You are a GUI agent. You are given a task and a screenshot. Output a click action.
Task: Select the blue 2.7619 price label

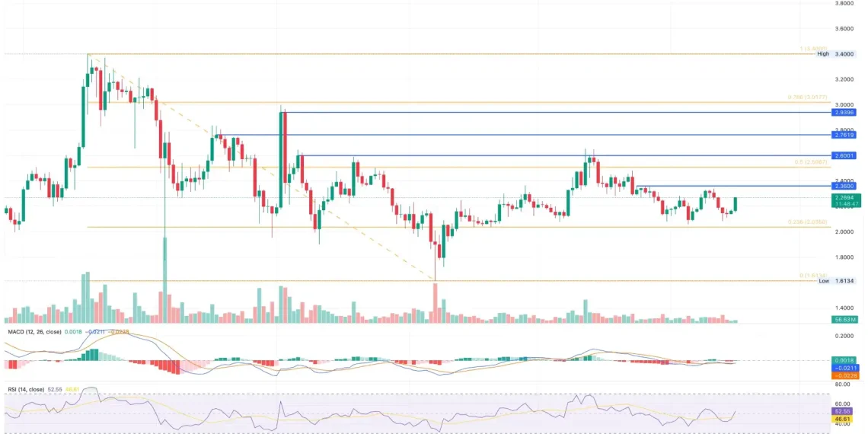click(x=845, y=135)
